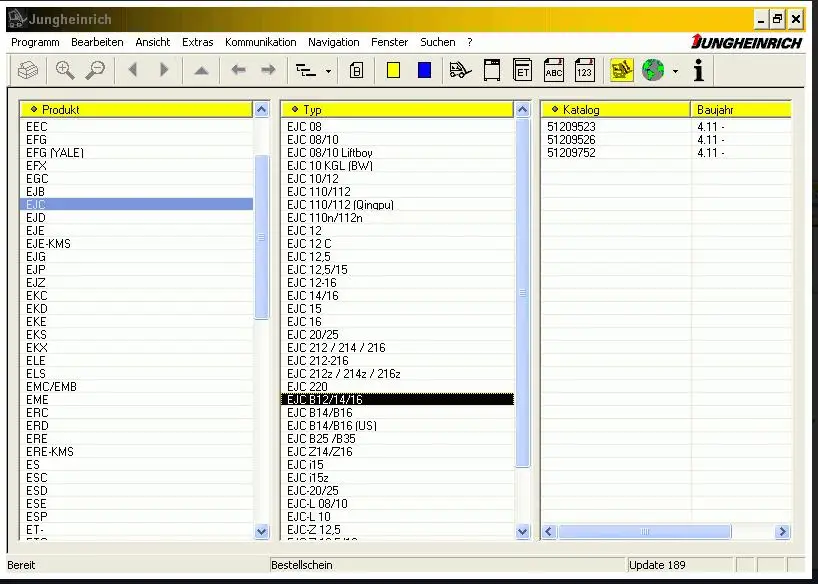
Task: Click scroll down arrow of Typ list
Action: coord(522,532)
